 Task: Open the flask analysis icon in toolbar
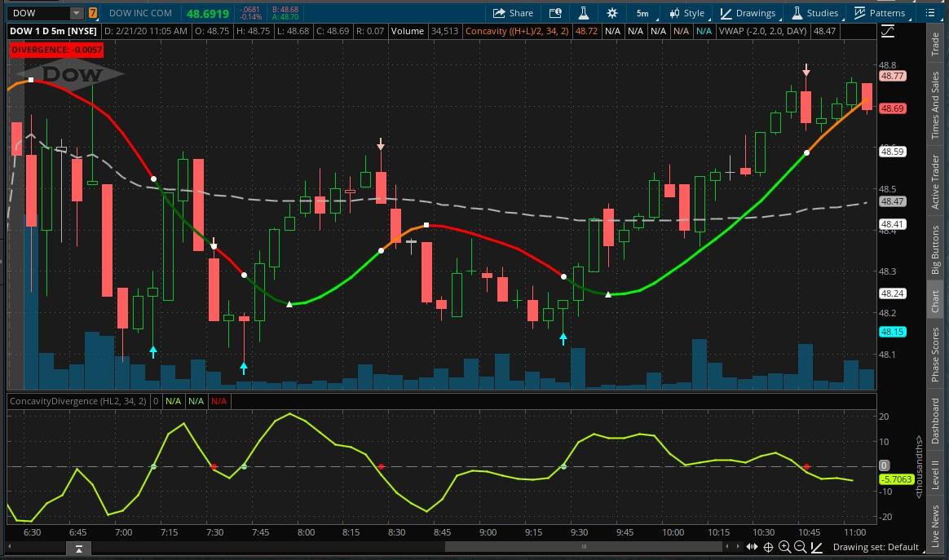[x=584, y=13]
